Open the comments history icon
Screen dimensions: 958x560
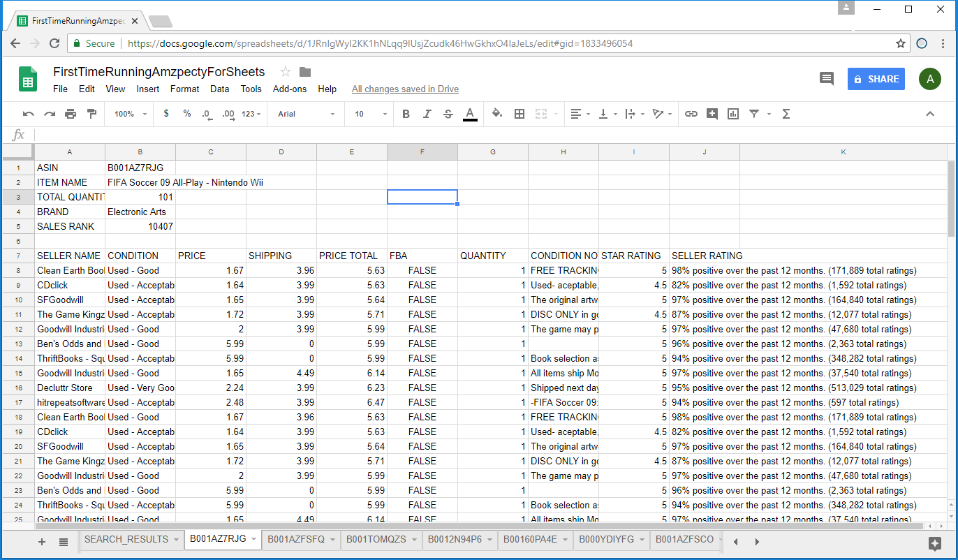[827, 79]
